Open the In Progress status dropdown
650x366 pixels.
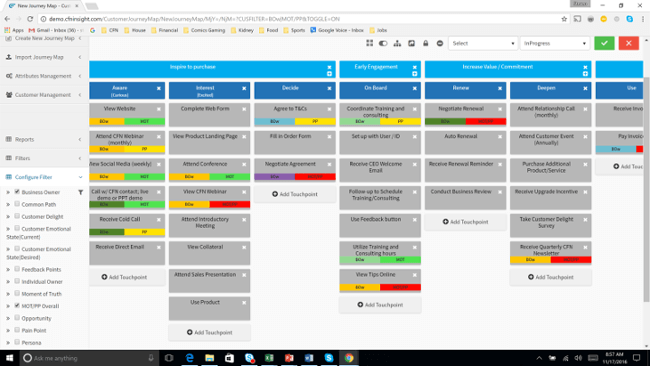tap(555, 43)
